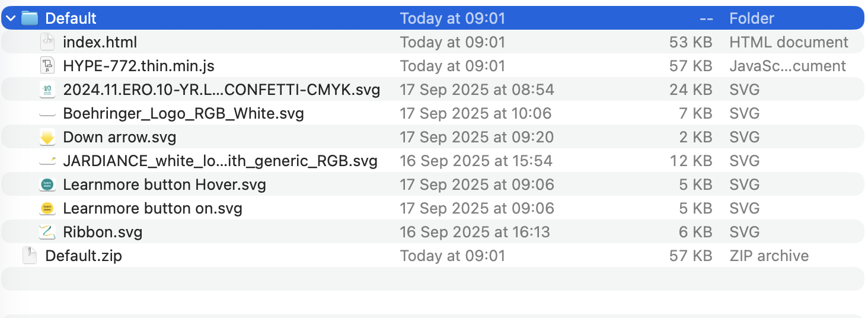This screenshot has width=868, height=318.
Task: Select the teal Learnmore button Hover icon
Action: 47,185
